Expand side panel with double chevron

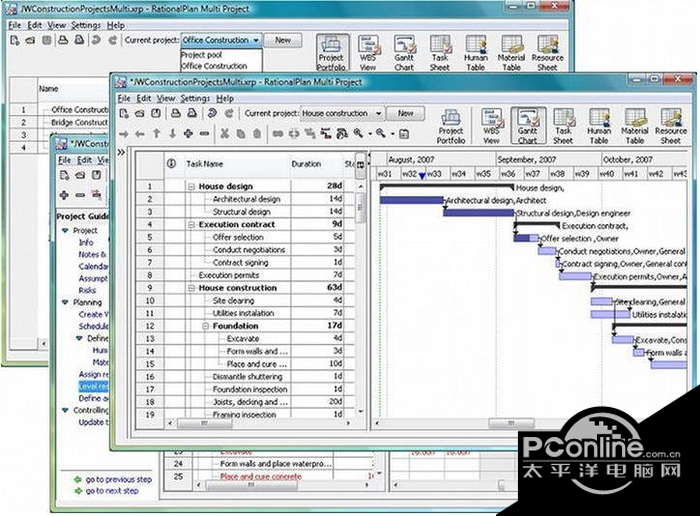121,152
